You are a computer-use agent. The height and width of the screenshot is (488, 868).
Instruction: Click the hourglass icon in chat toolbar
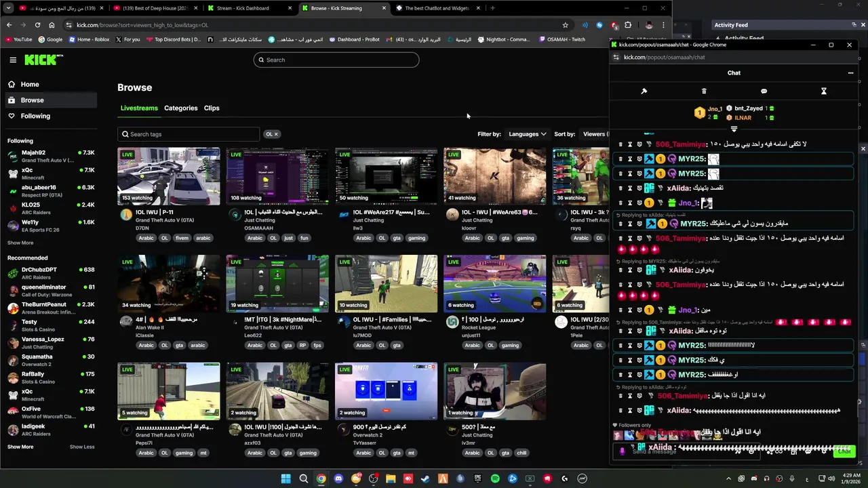[x=824, y=91]
